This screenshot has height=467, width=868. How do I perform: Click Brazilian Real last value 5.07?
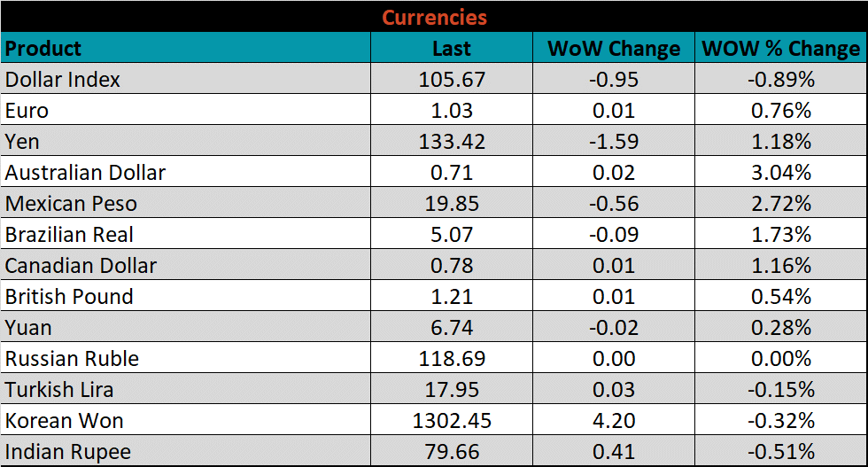tap(452, 235)
